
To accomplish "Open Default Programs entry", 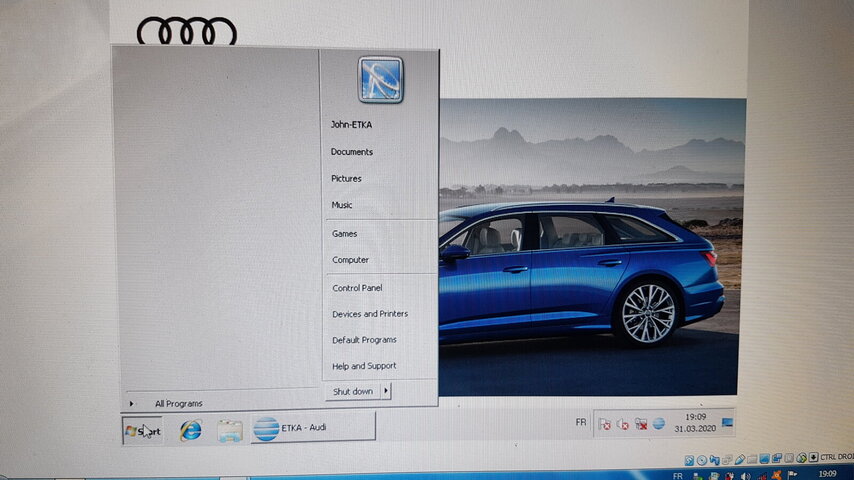I will (x=364, y=340).
